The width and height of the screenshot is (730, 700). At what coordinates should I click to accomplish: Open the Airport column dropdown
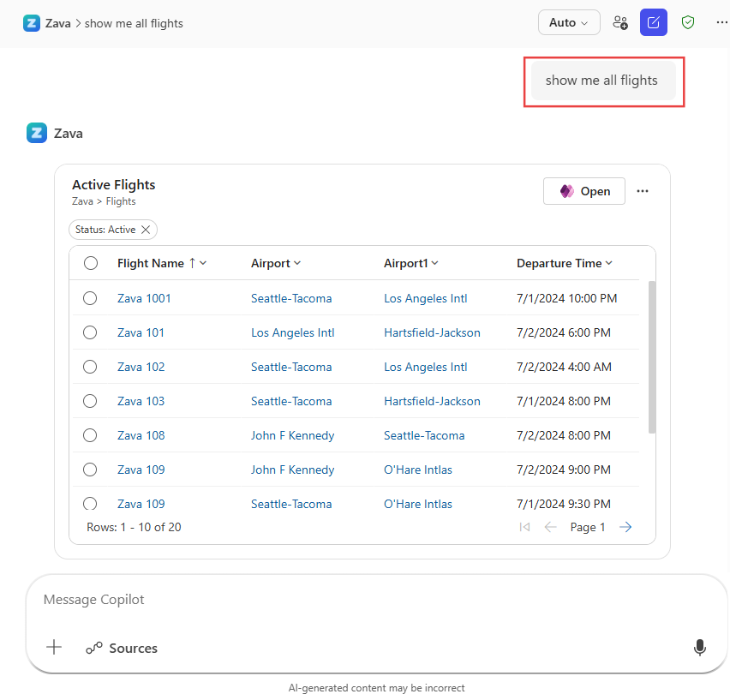297,263
